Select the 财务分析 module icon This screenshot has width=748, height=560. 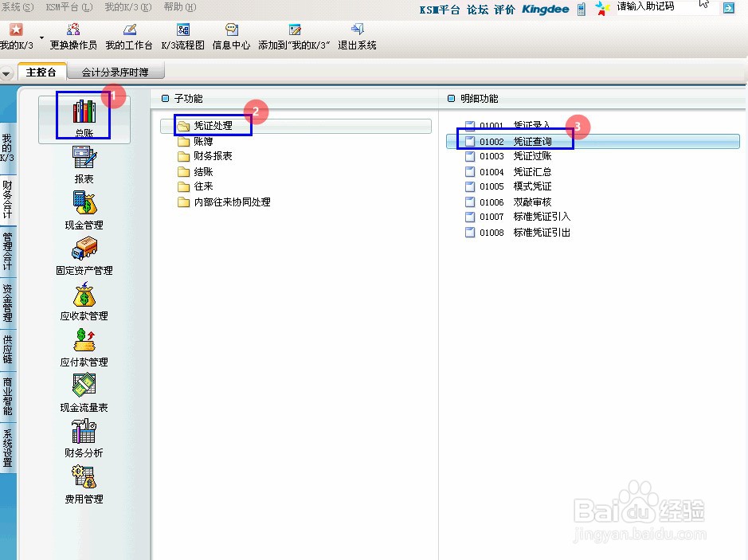point(84,438)
